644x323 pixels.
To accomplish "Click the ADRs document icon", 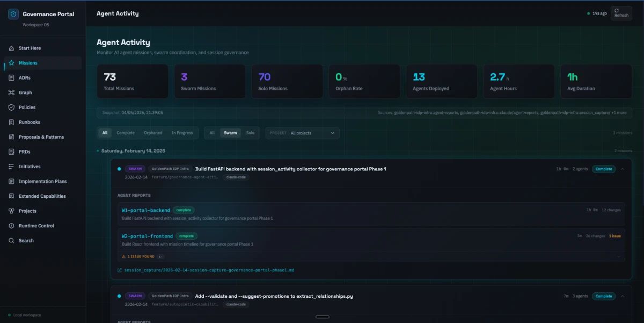I will (x=11, y=78).
